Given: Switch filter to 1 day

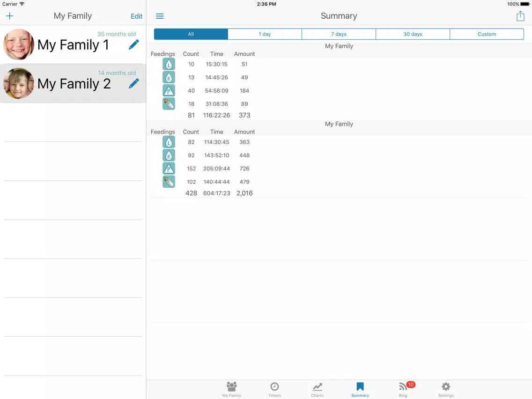Looking at the screenshot, I should point(265,34).
